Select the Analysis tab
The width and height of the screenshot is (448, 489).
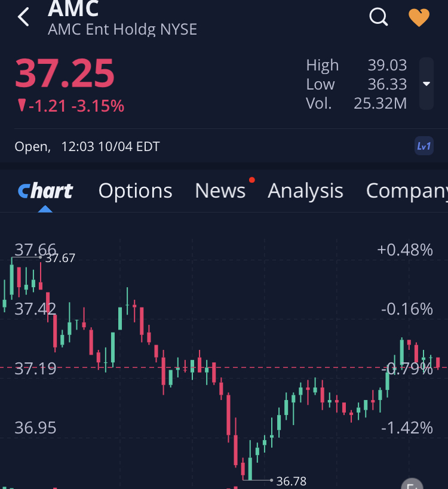coord(305,191)
